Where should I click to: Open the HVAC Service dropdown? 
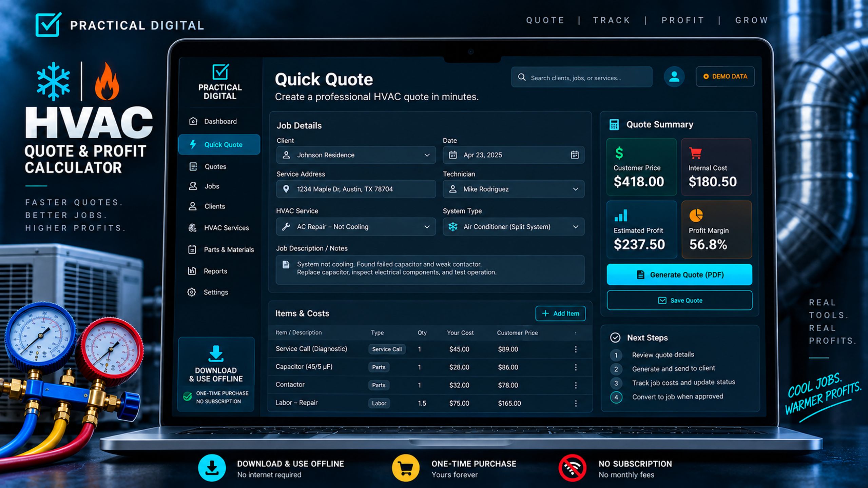point(356,227)
